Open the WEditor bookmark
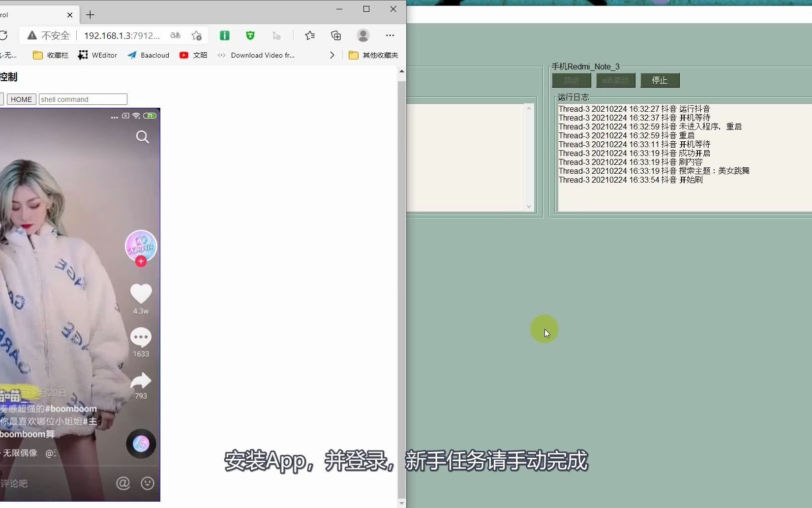This screenshot has width=812, height=508. pyautogui.click(x=97, y=55)
